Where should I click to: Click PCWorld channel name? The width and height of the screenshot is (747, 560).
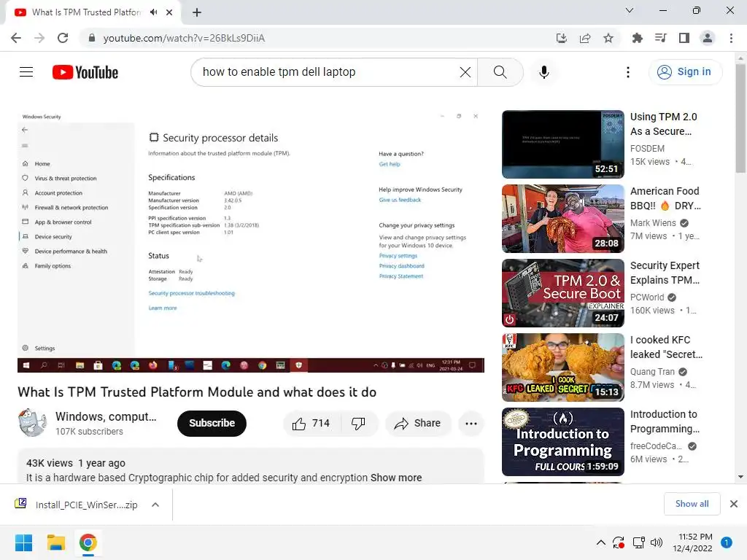pos(647,297)
